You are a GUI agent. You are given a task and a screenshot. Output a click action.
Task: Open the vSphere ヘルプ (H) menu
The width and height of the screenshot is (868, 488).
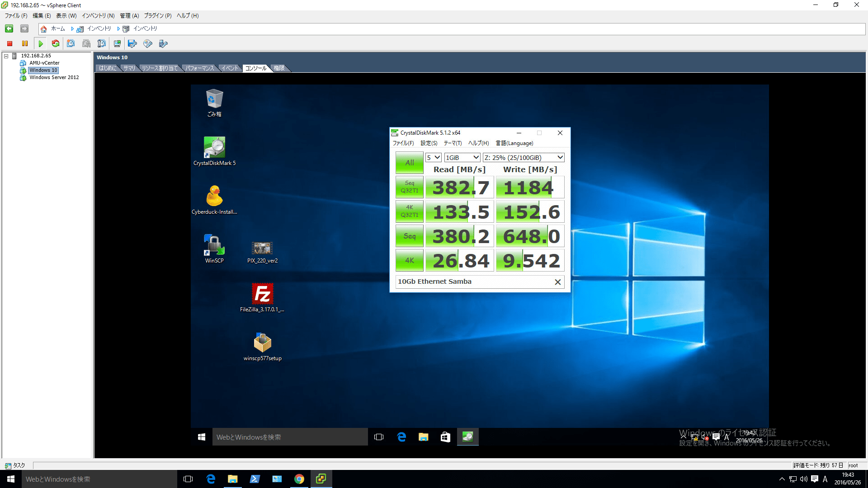[188, 16]
